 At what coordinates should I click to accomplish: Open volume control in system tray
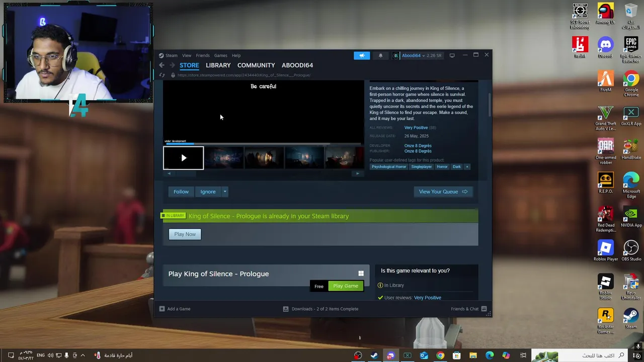point(50,355)
